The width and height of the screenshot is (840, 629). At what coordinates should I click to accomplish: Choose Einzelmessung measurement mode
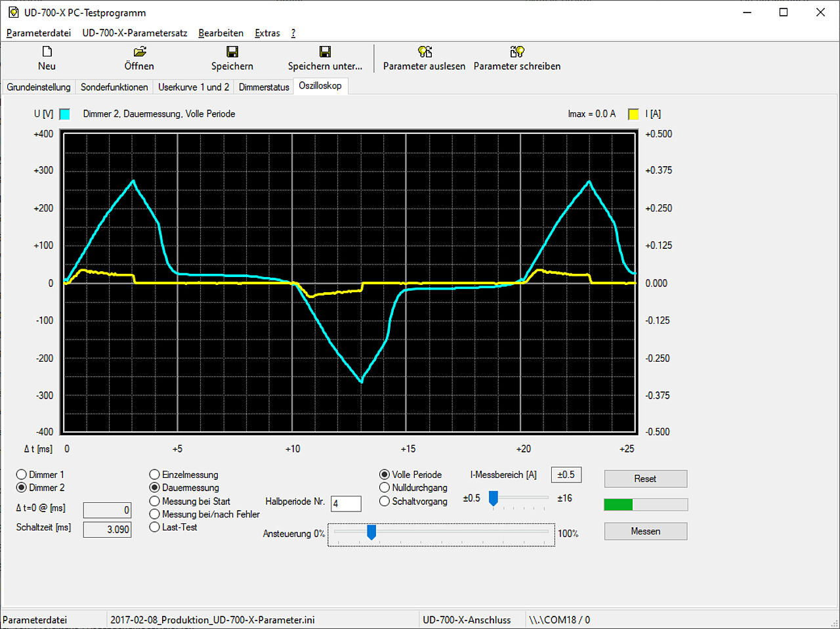155,475
